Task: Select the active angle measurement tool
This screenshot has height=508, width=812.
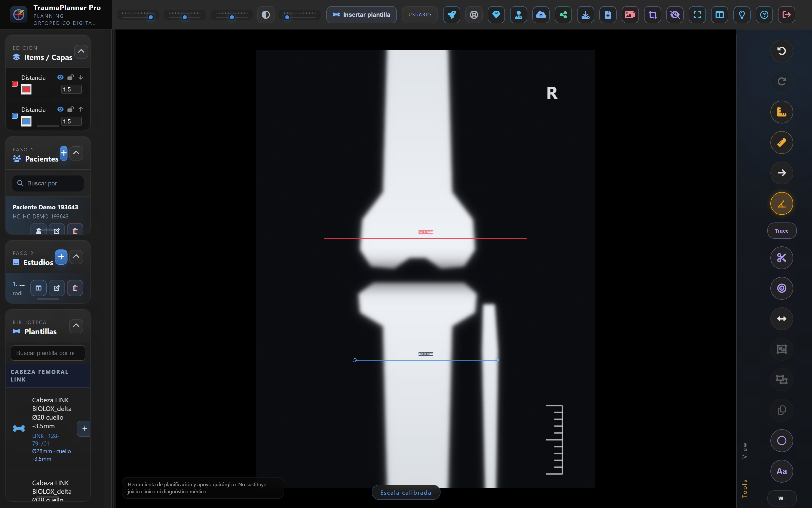Action: [782, 204]
